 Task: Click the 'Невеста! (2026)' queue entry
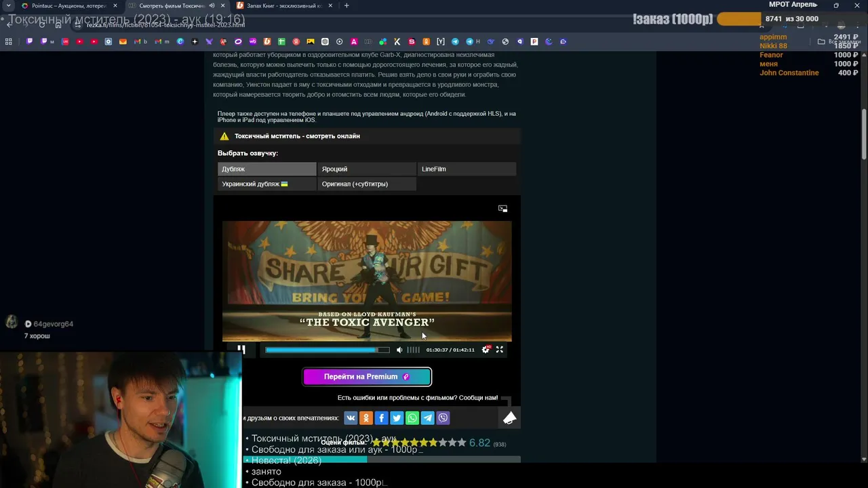click(x=286, y=460)
